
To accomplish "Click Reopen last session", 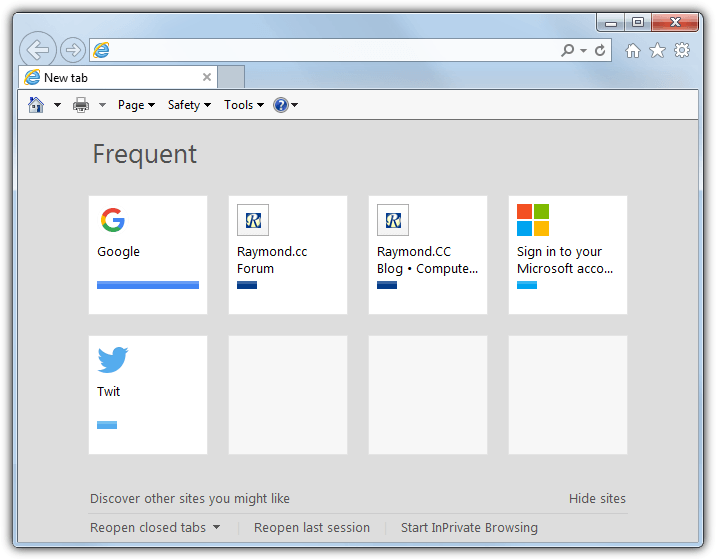I will pyautogui.click(x=312, y=527).
